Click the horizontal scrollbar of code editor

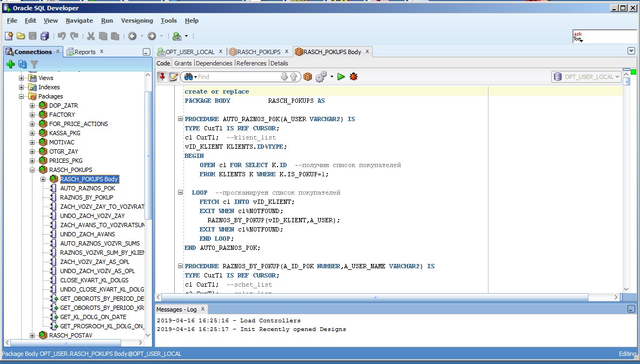tap(375, 297)
